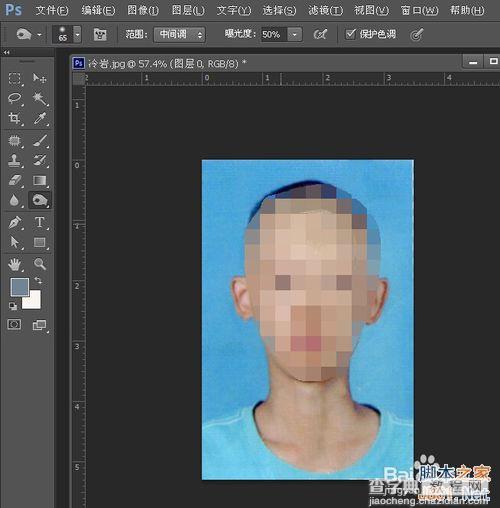Select the Rectangle shape tool
Viewport: 500px width, 508px height.
point(40,242)
